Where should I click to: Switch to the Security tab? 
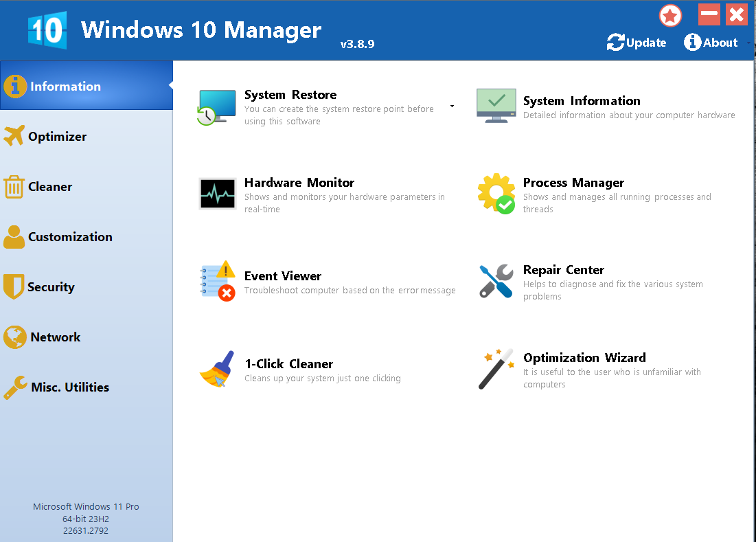87,286
